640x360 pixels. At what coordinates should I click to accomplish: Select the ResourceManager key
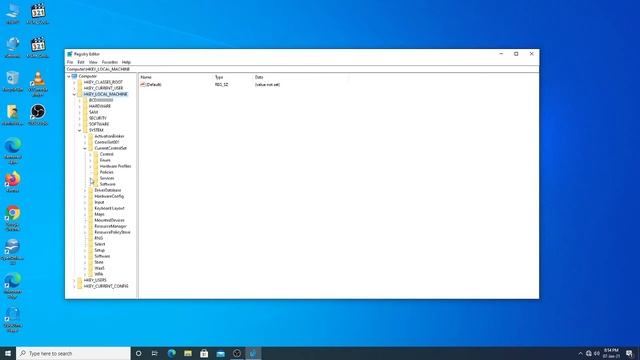click(x=111, y=226)
